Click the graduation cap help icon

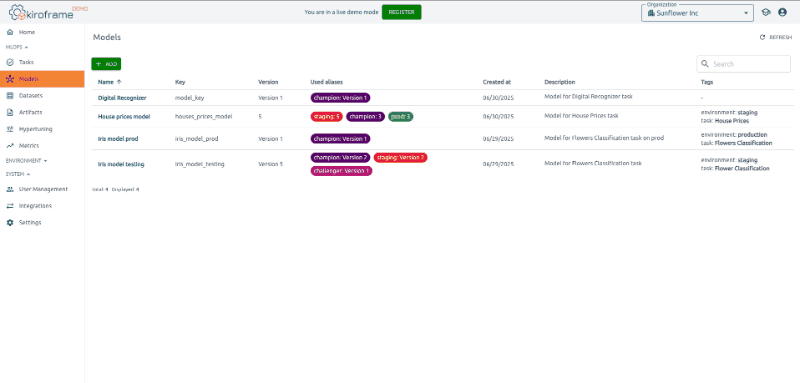coord(765,13)
